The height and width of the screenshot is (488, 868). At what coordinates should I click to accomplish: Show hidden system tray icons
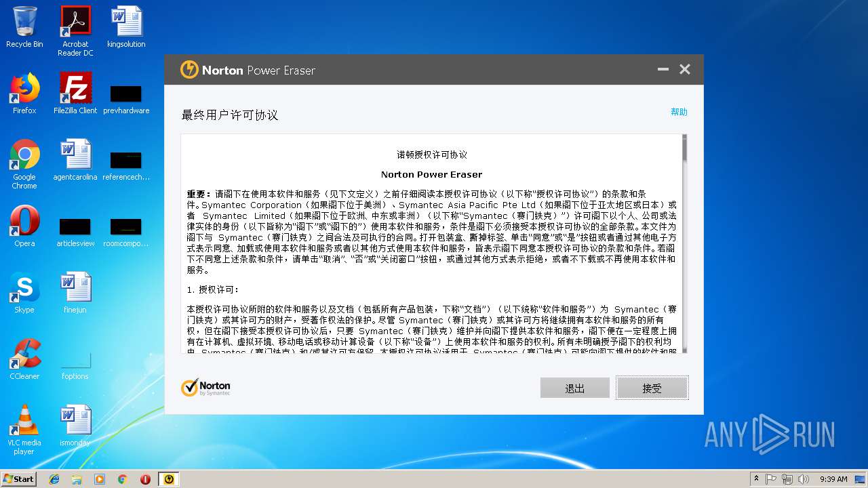tap(755, 479)
